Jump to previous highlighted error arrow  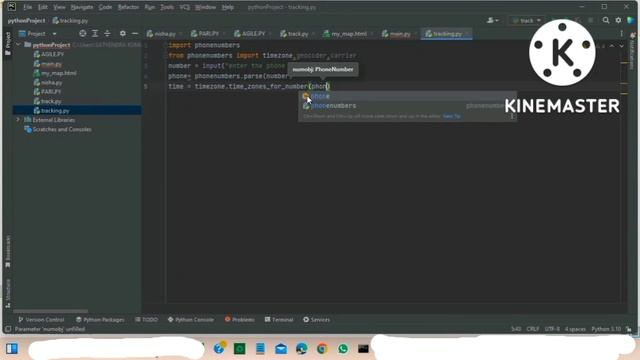612,46
